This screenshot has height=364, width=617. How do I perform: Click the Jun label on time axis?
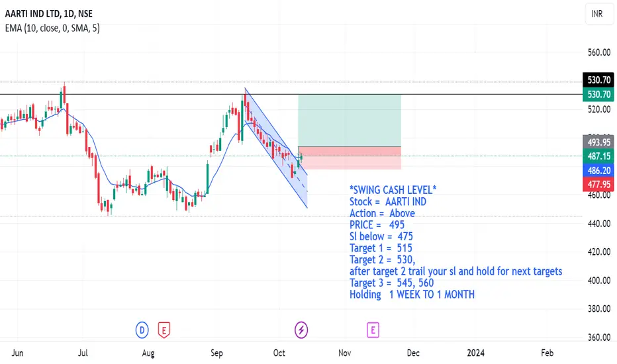(x=17, y=353)
